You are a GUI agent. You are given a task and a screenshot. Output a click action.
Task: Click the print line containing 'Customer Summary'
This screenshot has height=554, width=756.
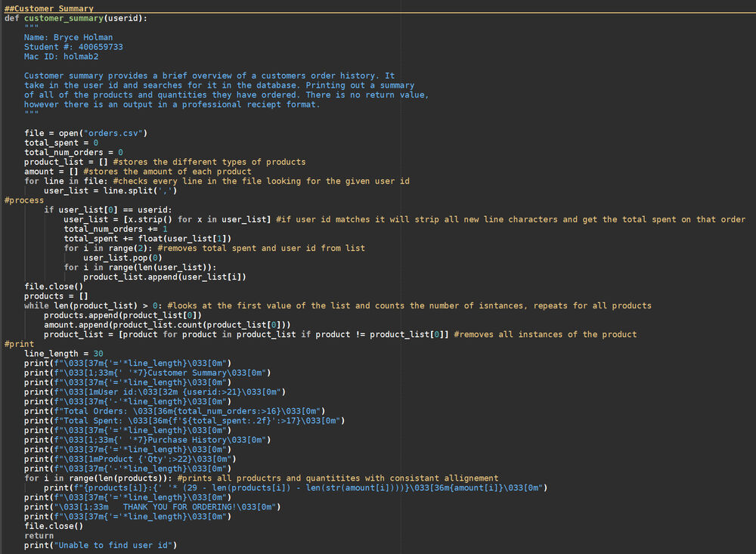coord(147,373)
